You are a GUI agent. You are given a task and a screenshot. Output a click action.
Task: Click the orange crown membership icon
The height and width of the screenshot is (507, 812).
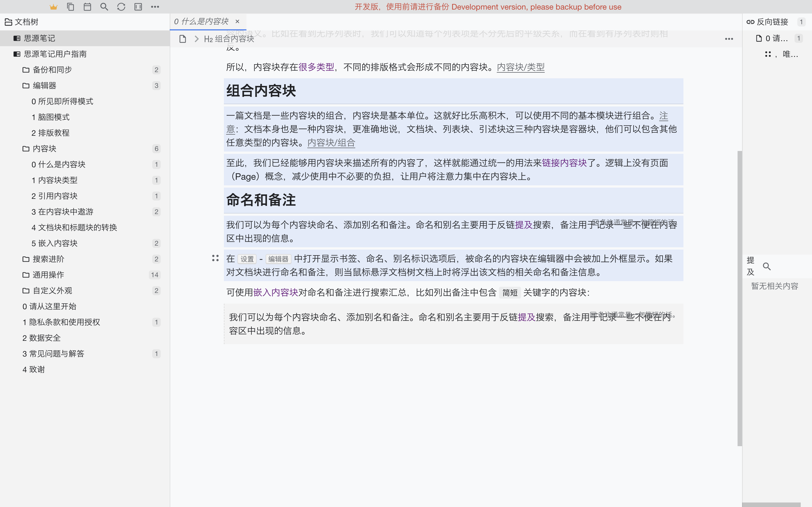[54, 7]
